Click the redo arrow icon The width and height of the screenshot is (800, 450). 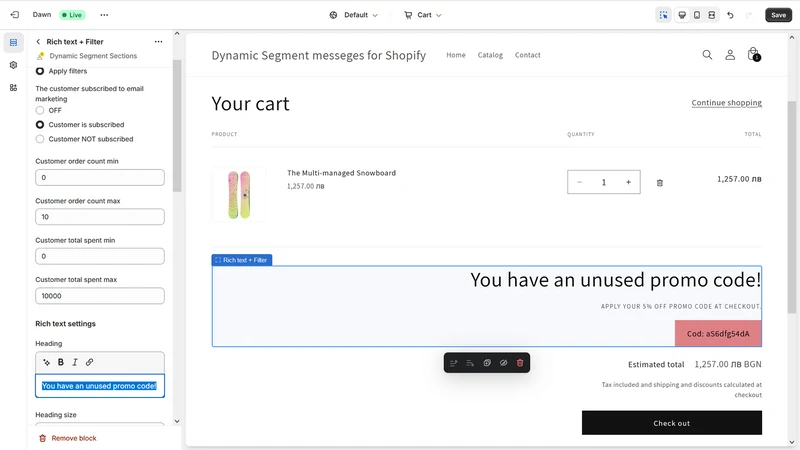[x=748, y=15]
